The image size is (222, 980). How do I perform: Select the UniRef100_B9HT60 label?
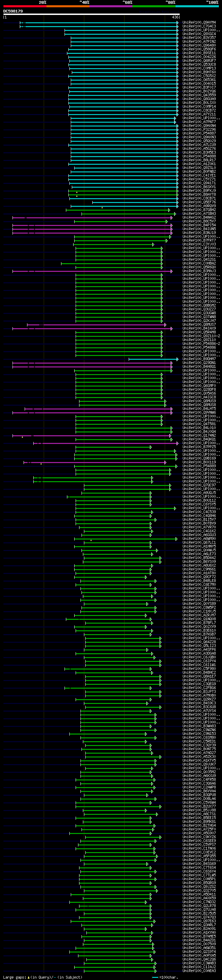coord(199,72)
